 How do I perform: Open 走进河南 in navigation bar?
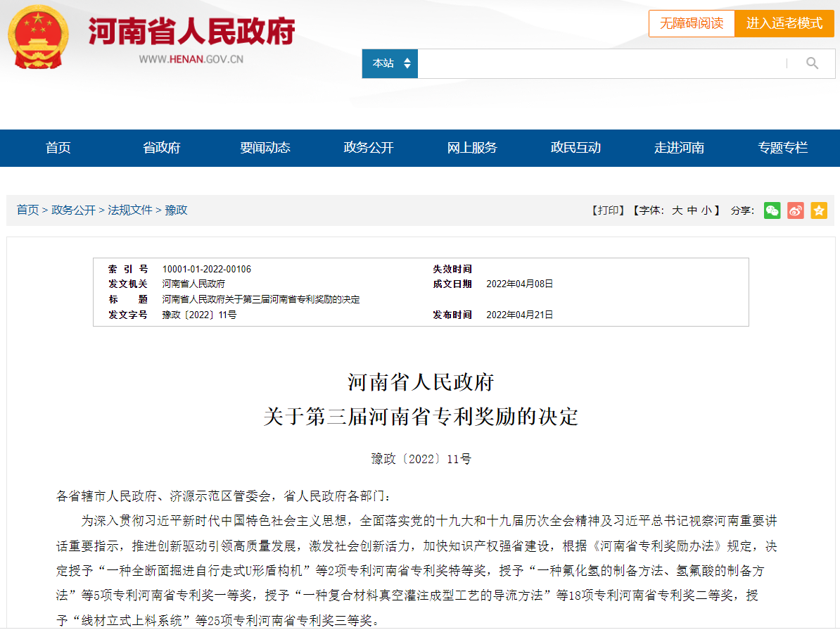coord(679,148)
